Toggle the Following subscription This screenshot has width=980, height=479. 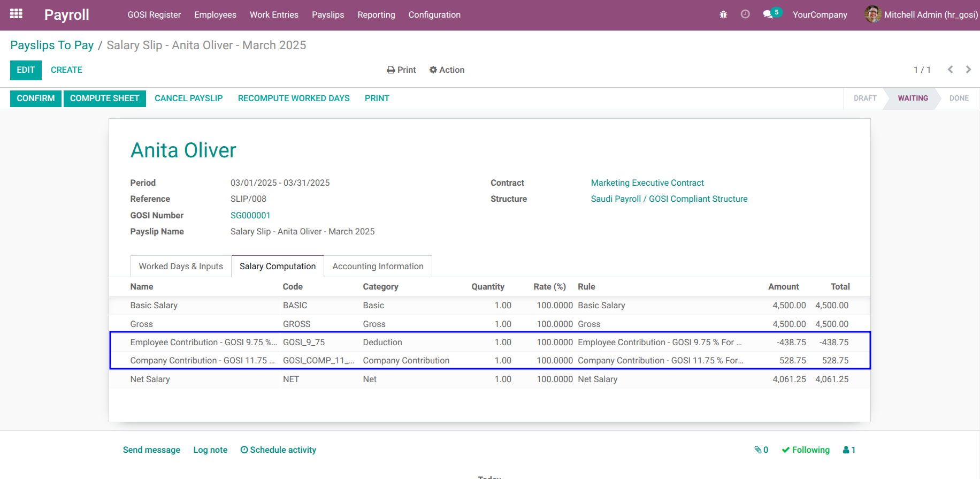806,450
